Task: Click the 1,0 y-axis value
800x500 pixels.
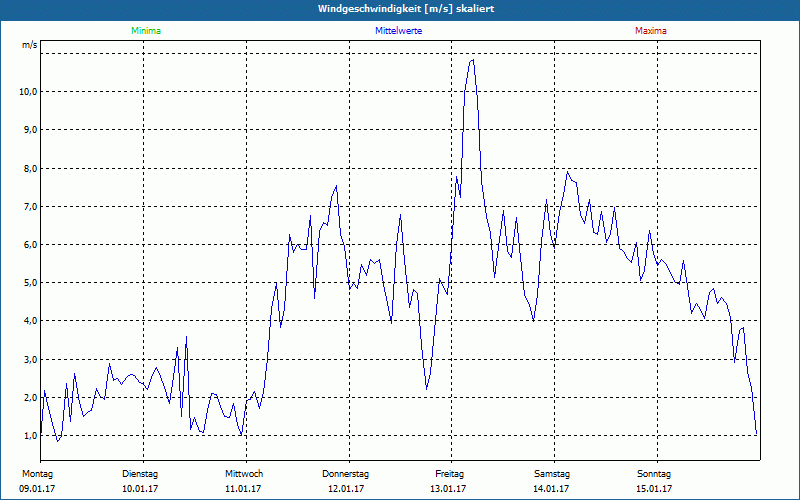Action: (30, 436)
